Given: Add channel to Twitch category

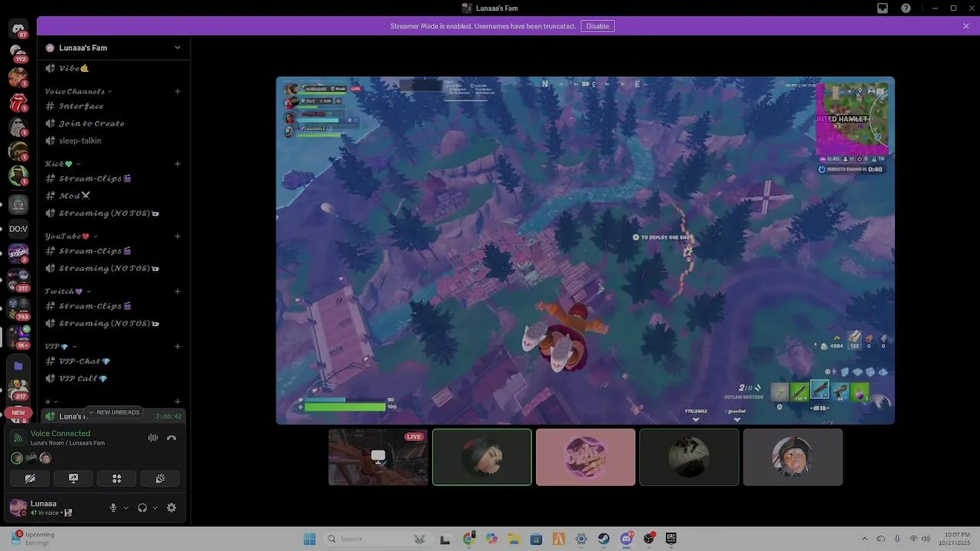Looking at the screenshot, I should pos(178,292).
